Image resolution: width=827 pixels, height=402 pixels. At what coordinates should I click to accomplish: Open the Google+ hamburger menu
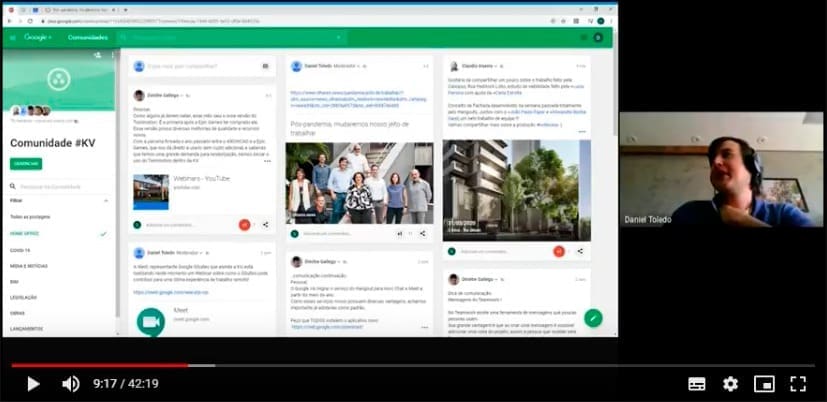[x=13, y=37]
